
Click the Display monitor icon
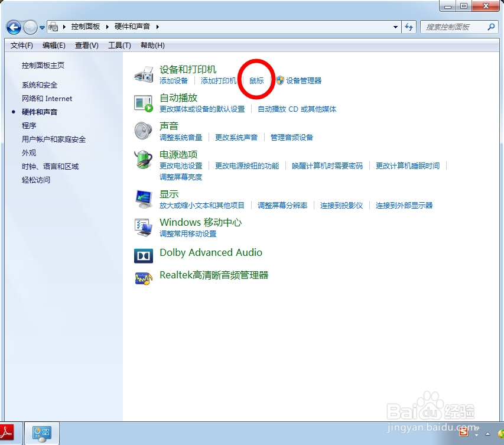[144, 199]
